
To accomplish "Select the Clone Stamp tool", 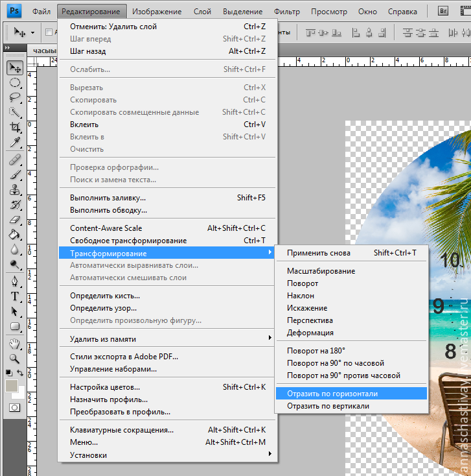I will point(14,189).
